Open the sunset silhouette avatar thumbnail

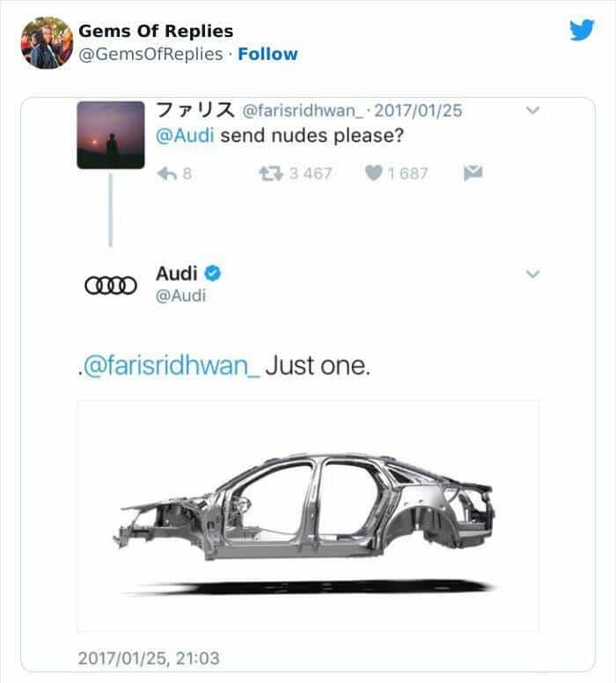click(x=110, y=135)
